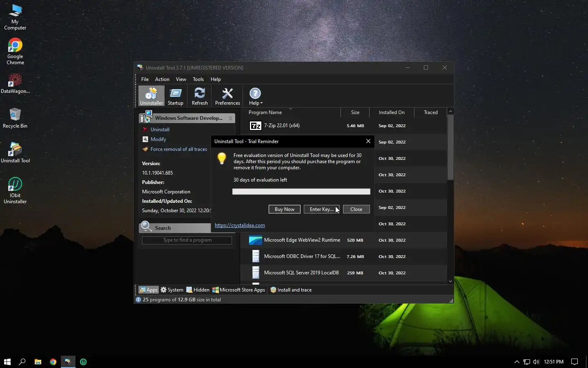Open Uninstall Tool desktop shortcut
This screenshot has width=588, height=368.
15,153
